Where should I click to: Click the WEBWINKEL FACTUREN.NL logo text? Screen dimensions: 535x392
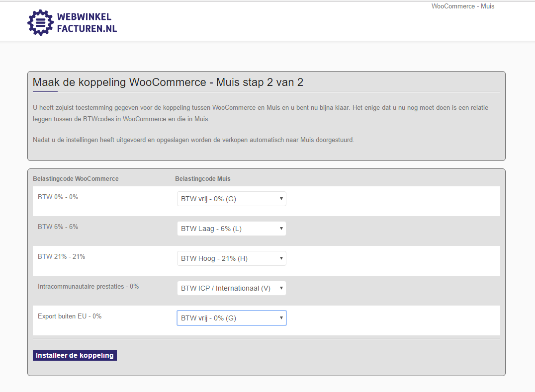[87, 23]
